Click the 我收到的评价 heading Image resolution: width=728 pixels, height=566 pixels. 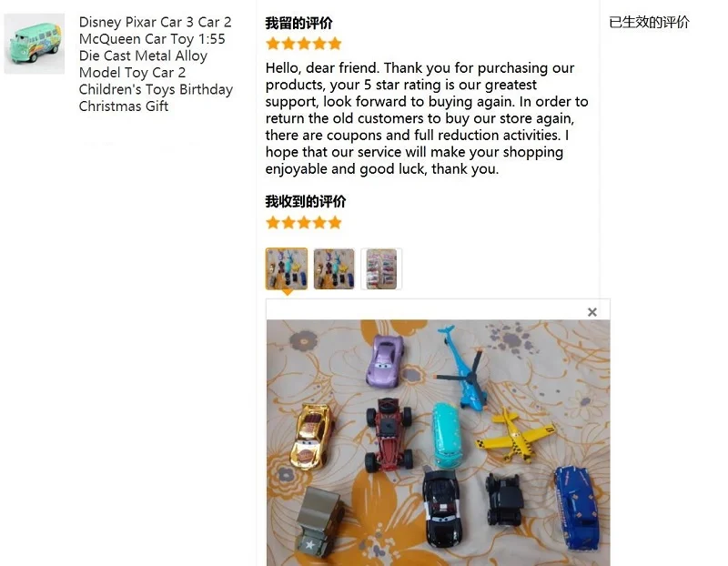[306, 201]
